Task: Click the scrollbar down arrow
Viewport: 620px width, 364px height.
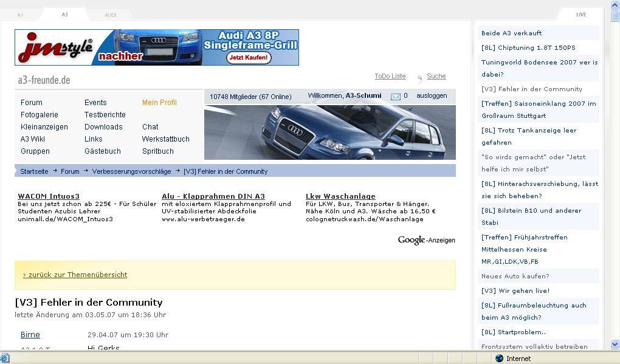Action: point(615,344)
